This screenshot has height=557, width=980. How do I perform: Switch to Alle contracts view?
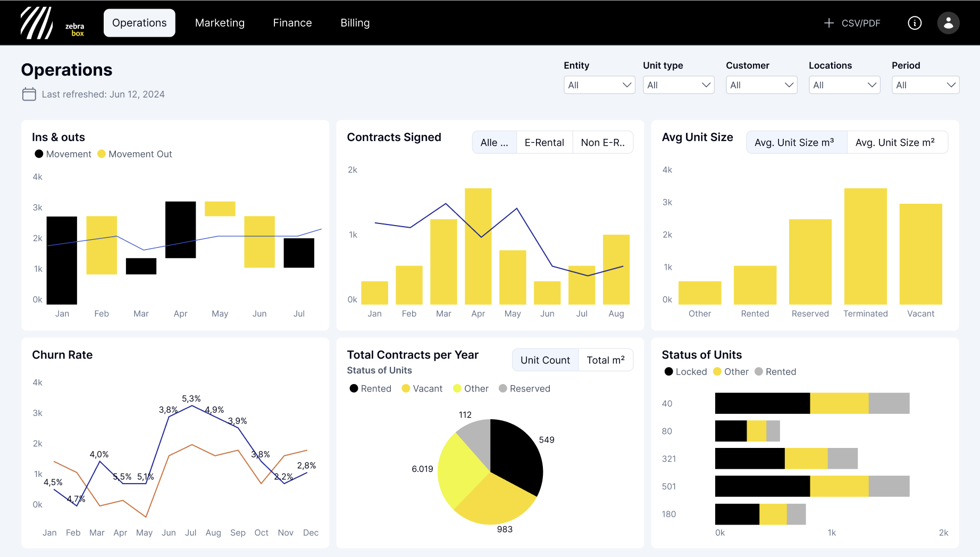(495, 142)
